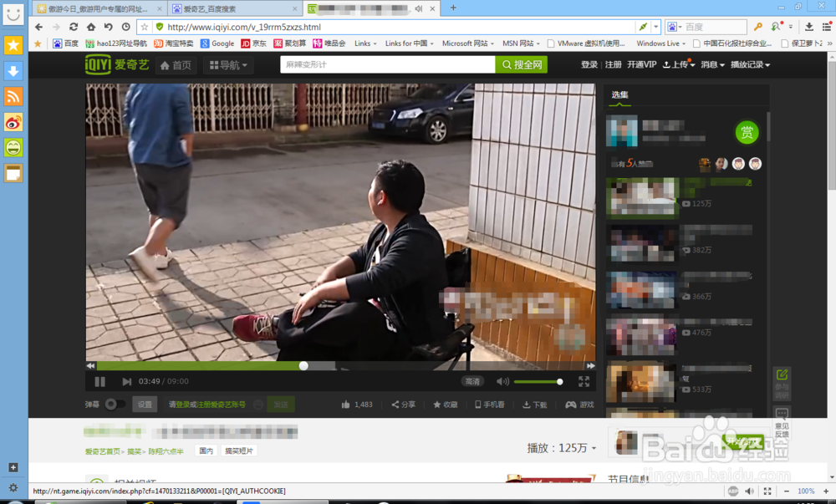
Task: Open the 消息 messages dropdown
Action: pos(712,64)
